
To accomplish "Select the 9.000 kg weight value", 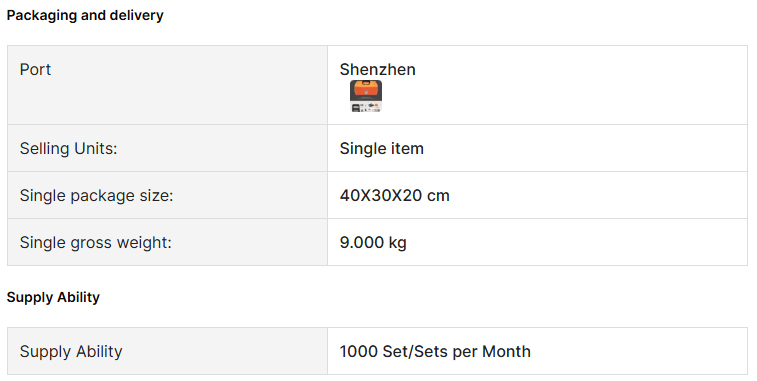I will tap(373, 242).
